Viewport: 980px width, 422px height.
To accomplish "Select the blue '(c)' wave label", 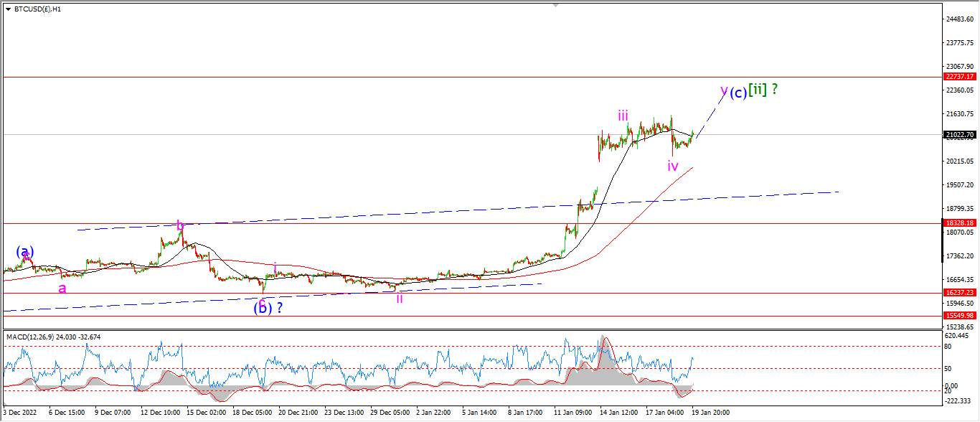I will point(738,93).
